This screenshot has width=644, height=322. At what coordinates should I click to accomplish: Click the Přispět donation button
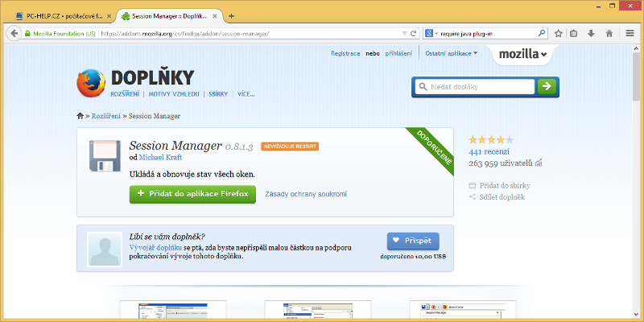point(412,241)
